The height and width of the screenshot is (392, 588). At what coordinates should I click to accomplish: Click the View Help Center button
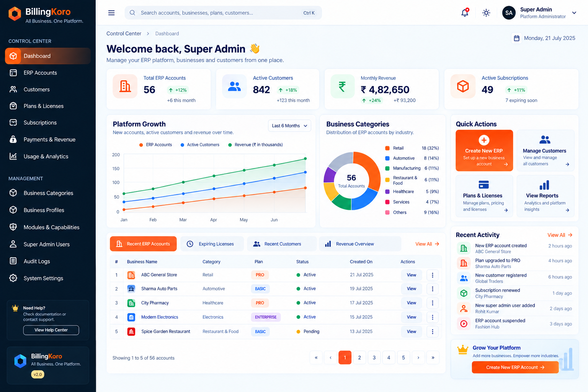coord(51,330)
